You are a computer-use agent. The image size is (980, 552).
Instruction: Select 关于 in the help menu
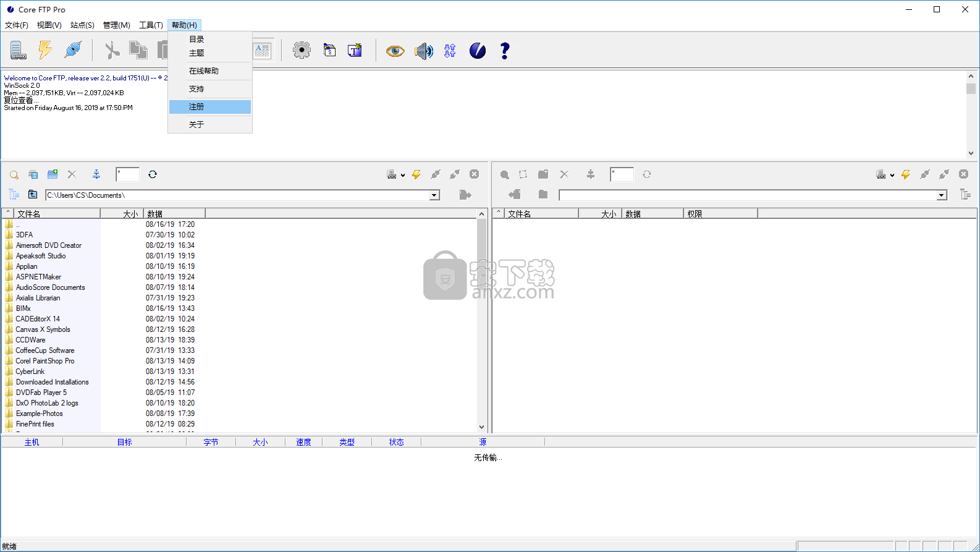pyautogui.click(x=210, y=125)
